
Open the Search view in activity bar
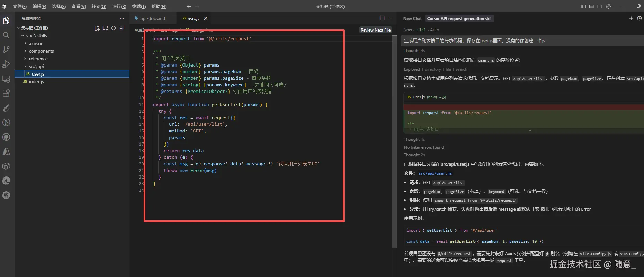(6, 35)
